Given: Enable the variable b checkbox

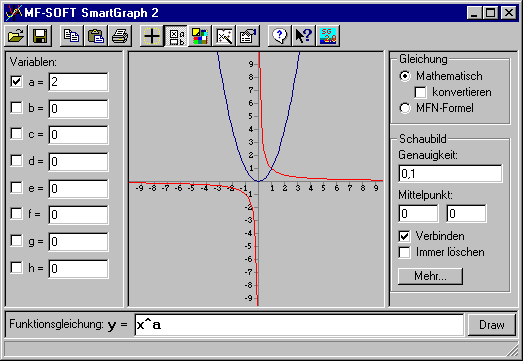Looking at the screenshot, I should click(x=16, y=108).
